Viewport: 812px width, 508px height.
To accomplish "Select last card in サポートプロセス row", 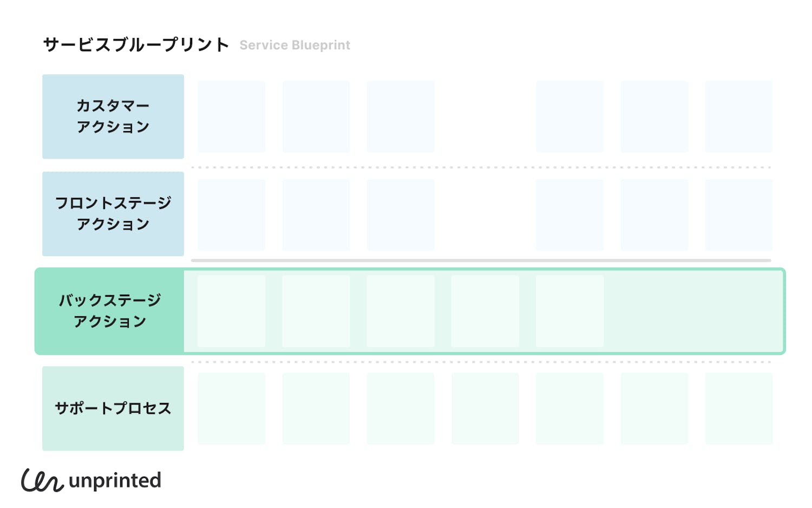I will coord(738,408).
